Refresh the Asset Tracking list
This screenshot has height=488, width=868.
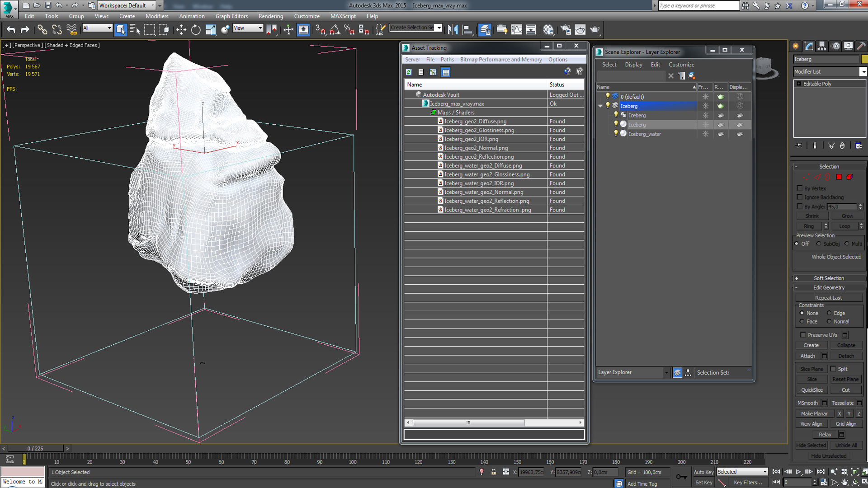(x=409, y=72)
